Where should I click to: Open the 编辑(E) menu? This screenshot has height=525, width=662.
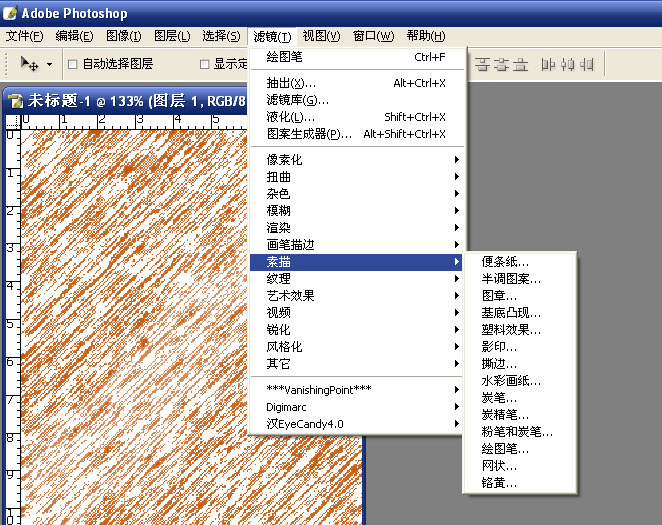click(74, 36)
